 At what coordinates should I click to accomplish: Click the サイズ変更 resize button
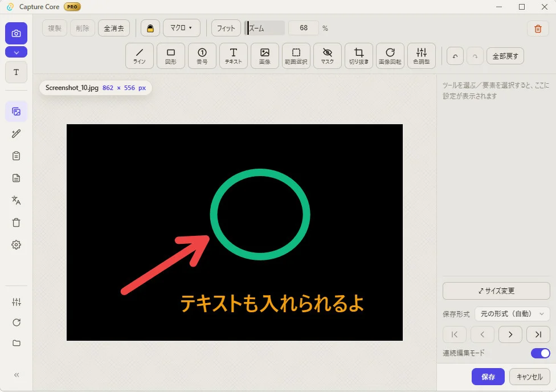pos(496,291)
